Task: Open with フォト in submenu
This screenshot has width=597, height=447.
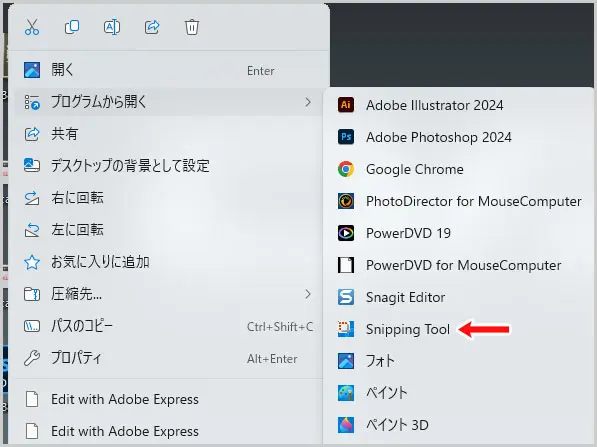Action: point(458,361)
